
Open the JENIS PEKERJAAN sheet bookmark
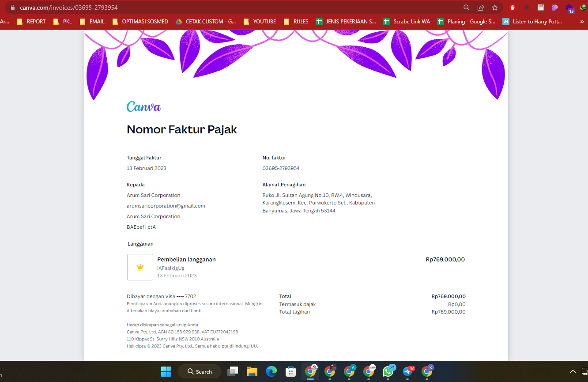click(346, 22)
